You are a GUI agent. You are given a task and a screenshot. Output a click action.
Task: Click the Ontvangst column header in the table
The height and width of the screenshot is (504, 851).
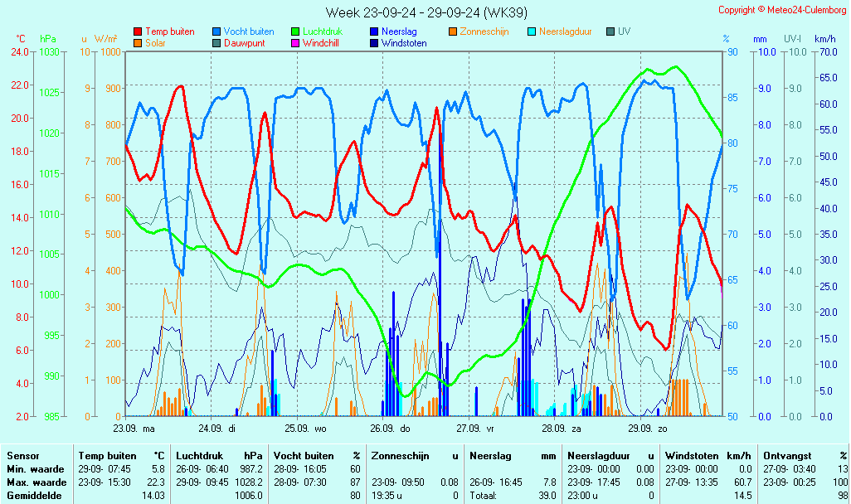click(x=787, y=455)
